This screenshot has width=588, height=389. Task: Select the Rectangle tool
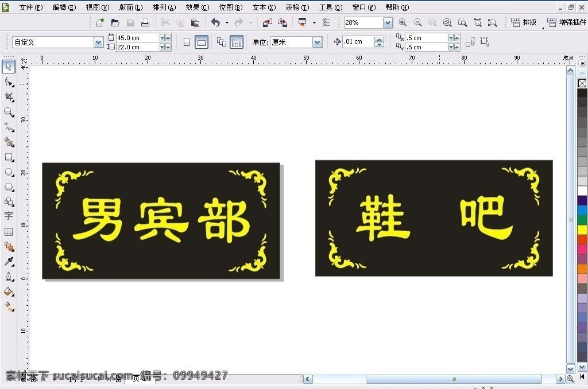coord(9,157)
